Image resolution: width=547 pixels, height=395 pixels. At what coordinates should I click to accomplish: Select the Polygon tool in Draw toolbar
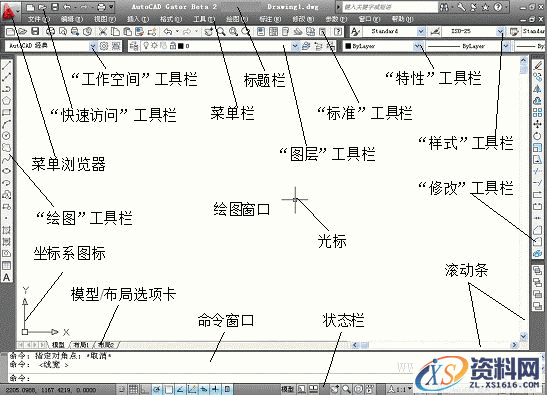(7, 100)
